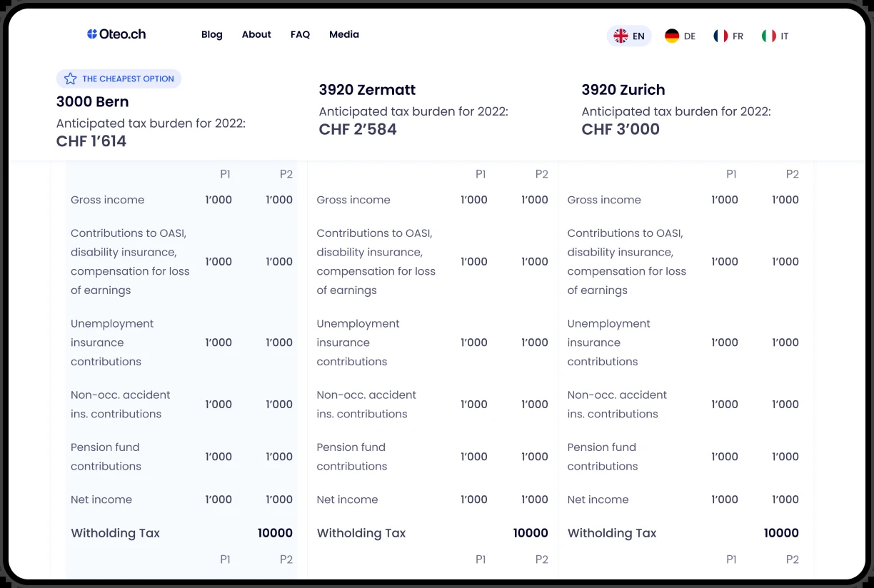Select the 3920 Zermatt heading
The height and width of the screenshot is (588, 874).
tap(367, 90)
